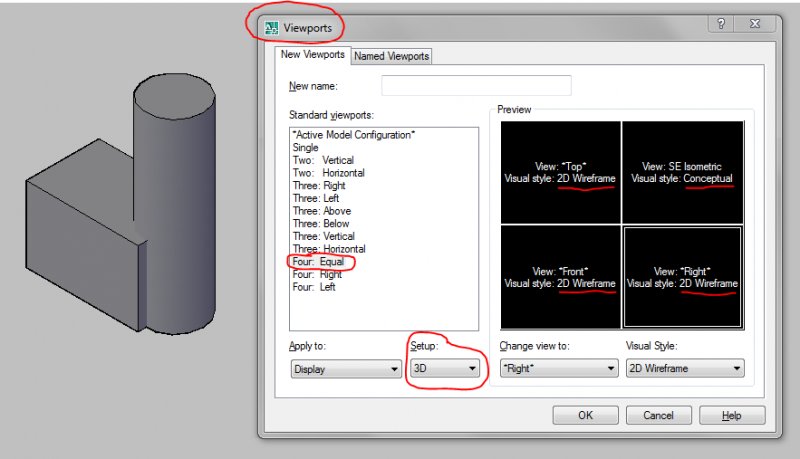Click the question mark help title button
Viewport: 800px width, 459px height.
click(x=721, y=23)
